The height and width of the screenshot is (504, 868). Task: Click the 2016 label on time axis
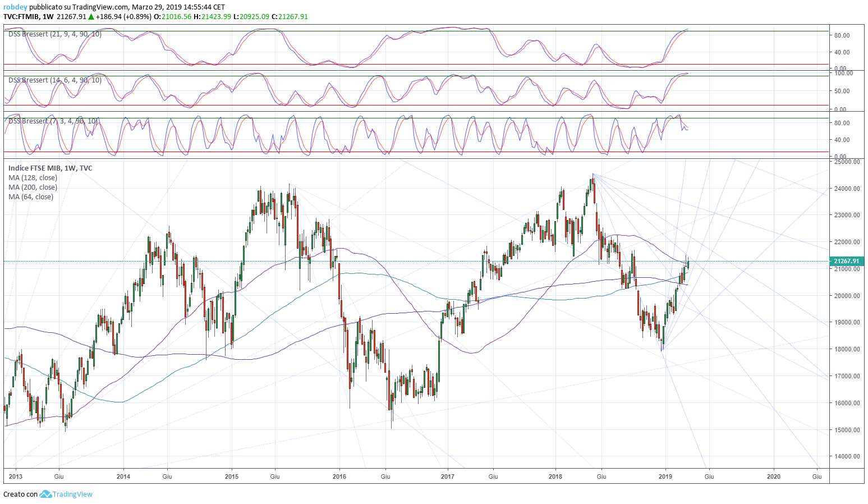339,476
